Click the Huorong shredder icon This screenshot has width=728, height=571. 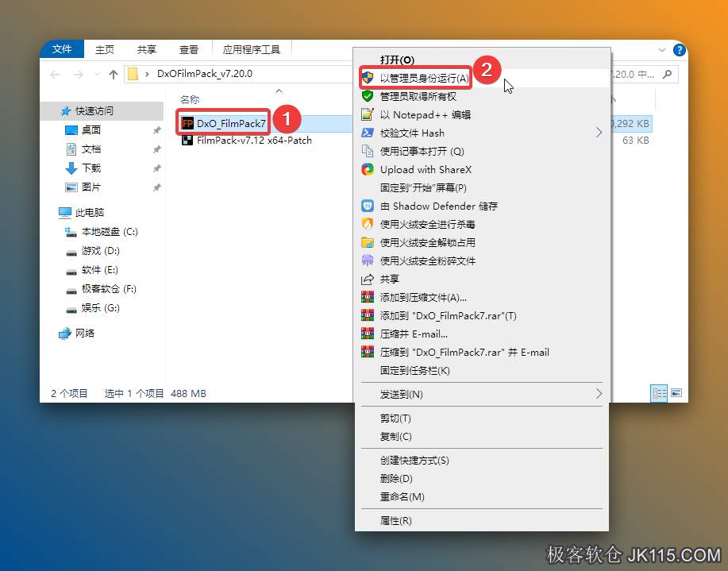pyautogui.click(x=368, y=260)
